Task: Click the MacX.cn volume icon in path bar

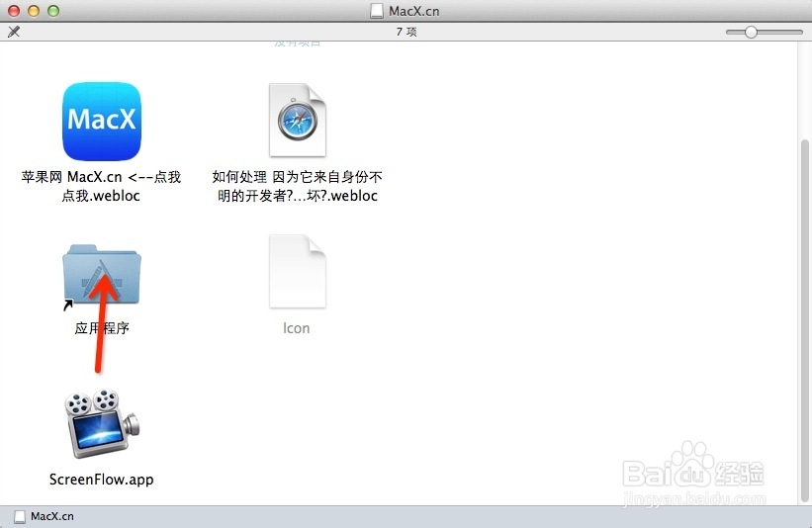Action: (x=20, y=516)
